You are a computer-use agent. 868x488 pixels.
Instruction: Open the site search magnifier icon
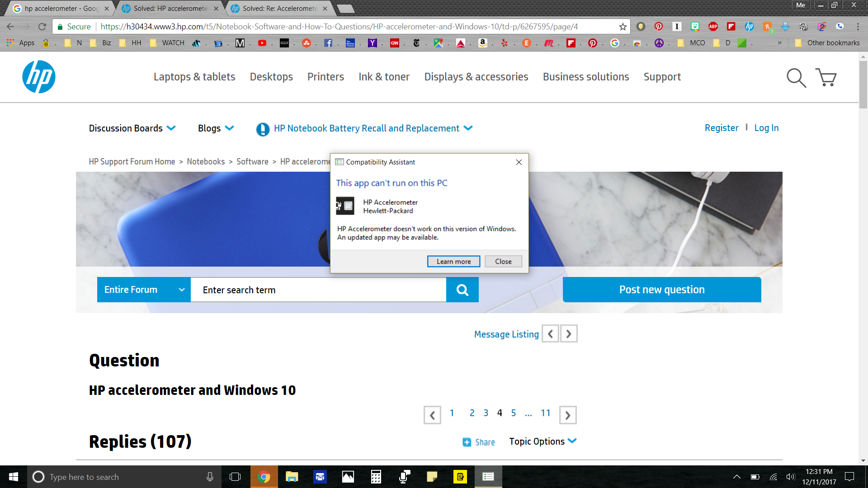click(796, 78)
